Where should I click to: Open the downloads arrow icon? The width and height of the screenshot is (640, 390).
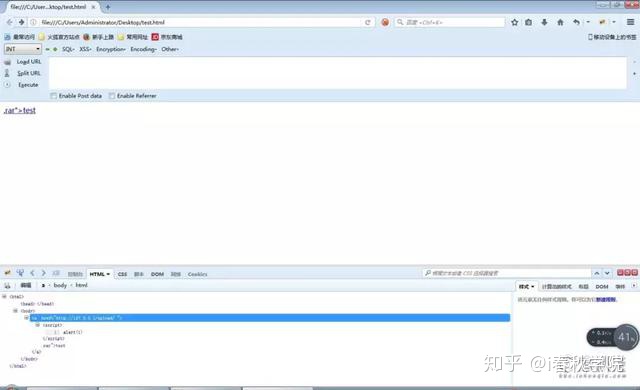(x=544, y=22)
